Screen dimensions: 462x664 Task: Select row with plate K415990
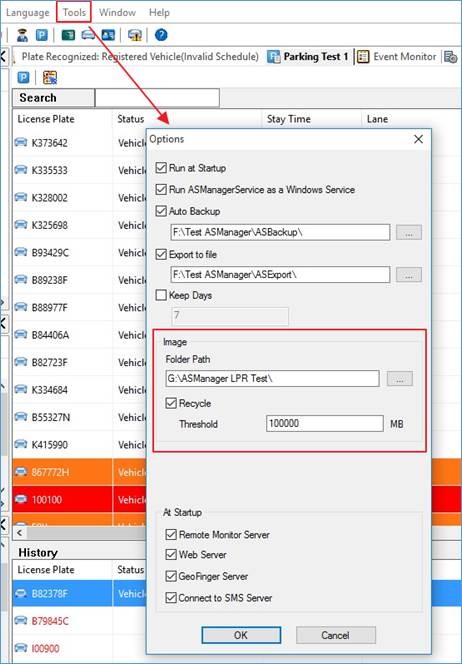(x=80, y=445)
